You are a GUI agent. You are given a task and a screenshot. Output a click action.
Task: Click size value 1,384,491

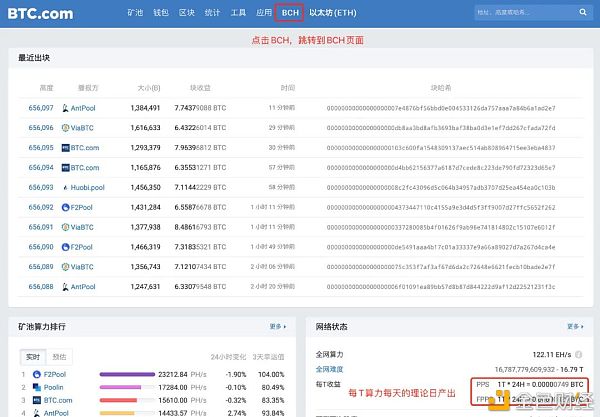145,108
